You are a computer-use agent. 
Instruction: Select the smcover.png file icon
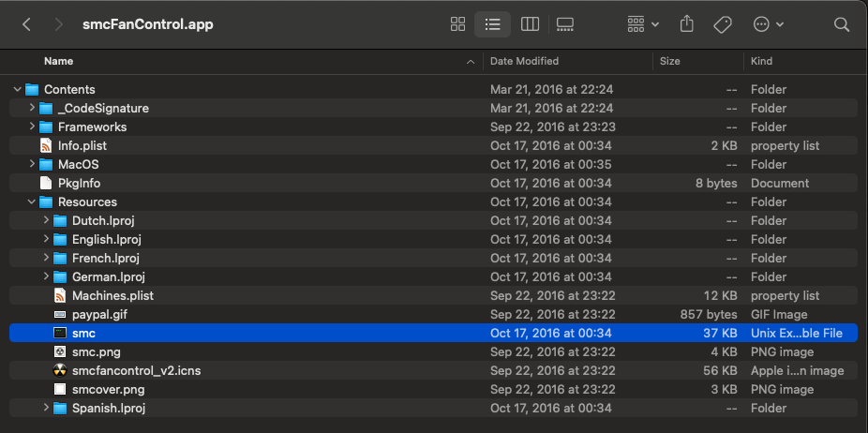tap(60, 389)
